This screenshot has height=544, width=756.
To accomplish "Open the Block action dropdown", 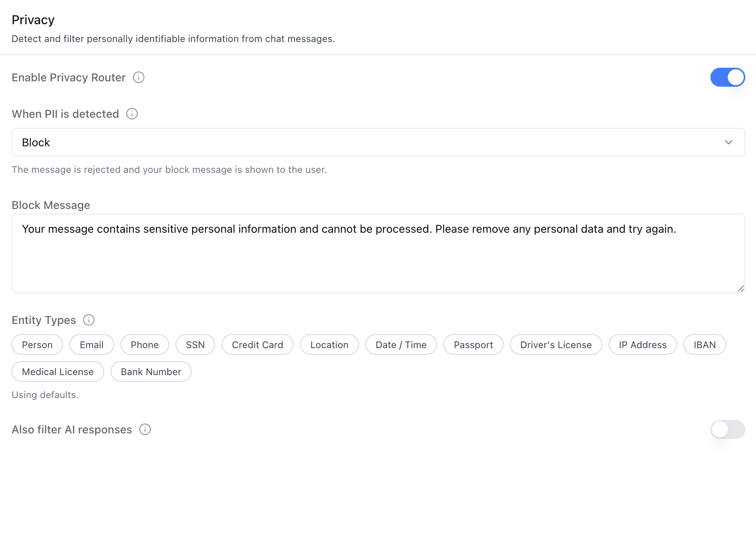I will 378,142.
